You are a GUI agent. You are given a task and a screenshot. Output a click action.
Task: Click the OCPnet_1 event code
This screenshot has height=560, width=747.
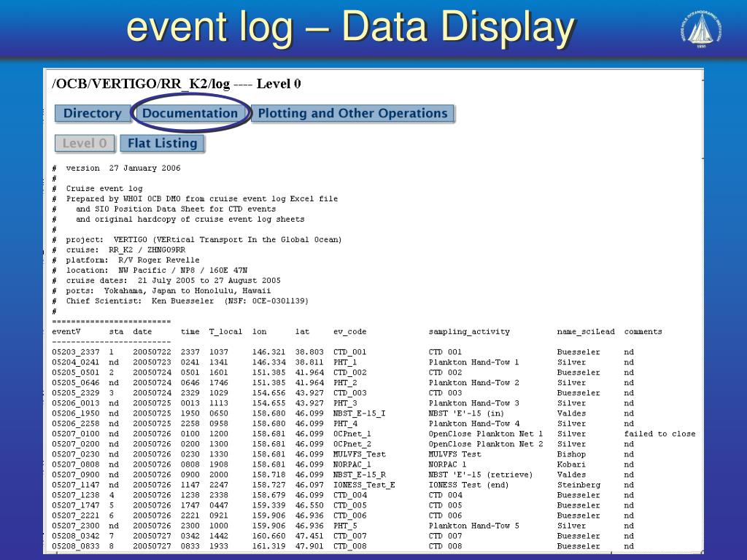(x=352, y=434)
